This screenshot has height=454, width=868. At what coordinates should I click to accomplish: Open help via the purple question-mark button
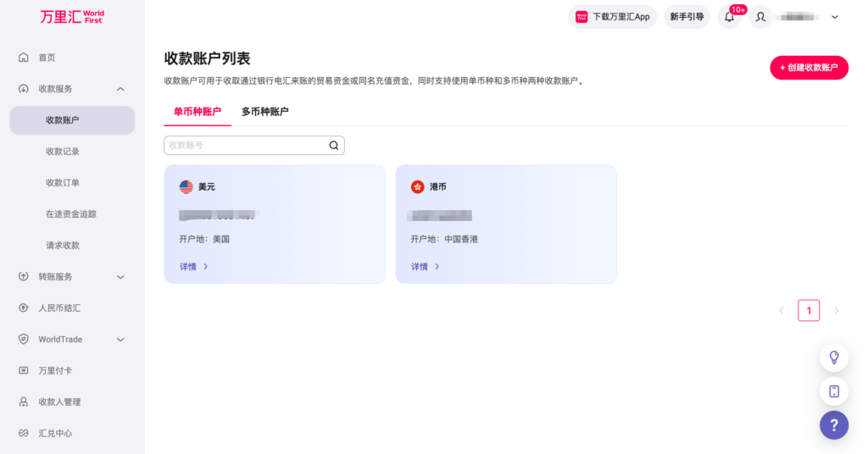pyautogui.click(x=834, y=425)
